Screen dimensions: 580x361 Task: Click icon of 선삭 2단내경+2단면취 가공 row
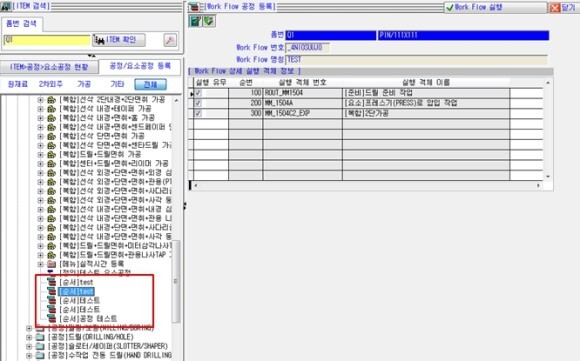pyautogui.click(x=52, y=100)
